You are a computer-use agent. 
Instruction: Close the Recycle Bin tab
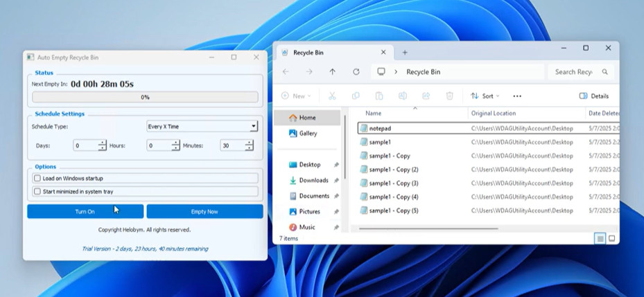tap(383, 53)
